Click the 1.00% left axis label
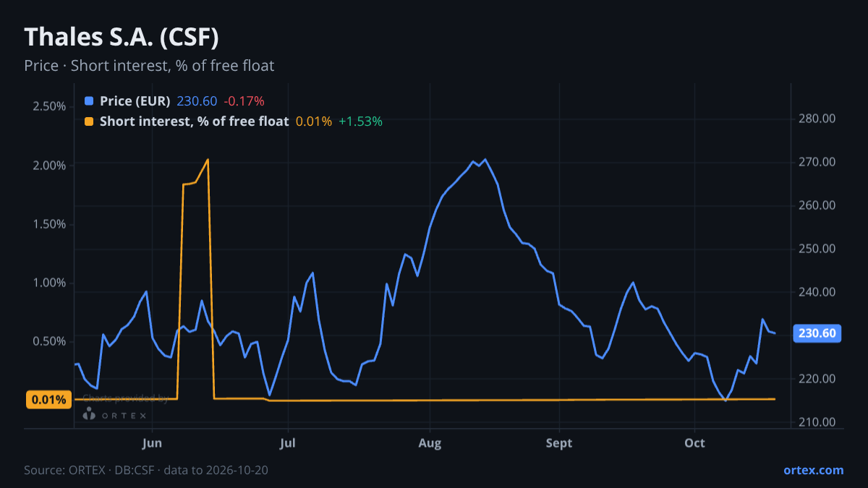The height and width of the screenshot is (488, 868). point(49,283)
